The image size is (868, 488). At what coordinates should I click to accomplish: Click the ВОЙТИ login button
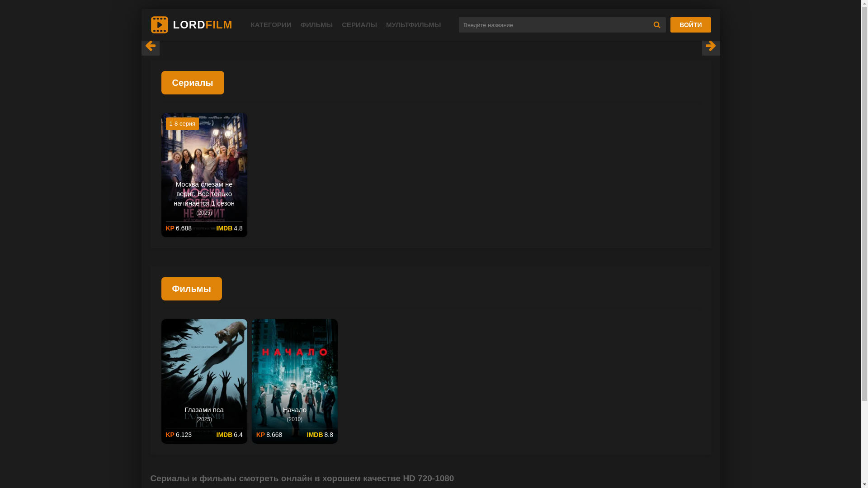click(x=690, y=25)
